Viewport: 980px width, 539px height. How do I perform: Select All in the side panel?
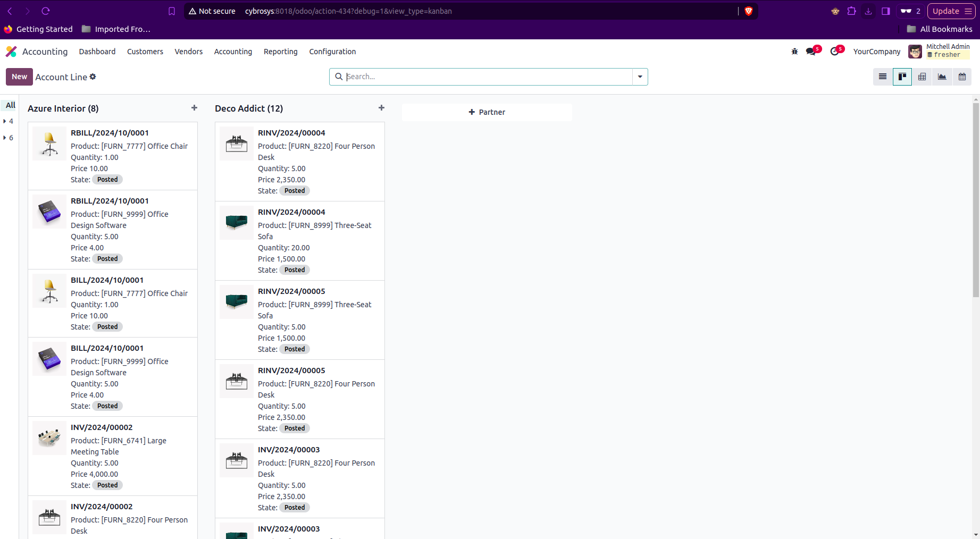tap(11, 105)
